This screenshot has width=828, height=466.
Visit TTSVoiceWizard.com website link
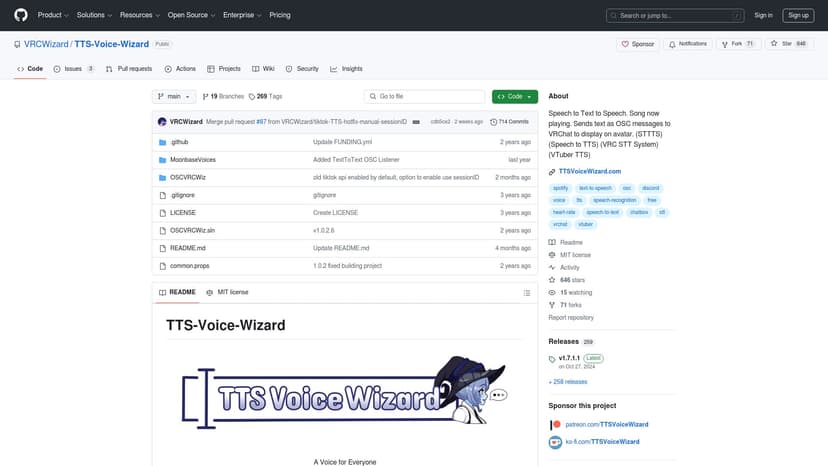pyautogui.click(x=590, y=171)
